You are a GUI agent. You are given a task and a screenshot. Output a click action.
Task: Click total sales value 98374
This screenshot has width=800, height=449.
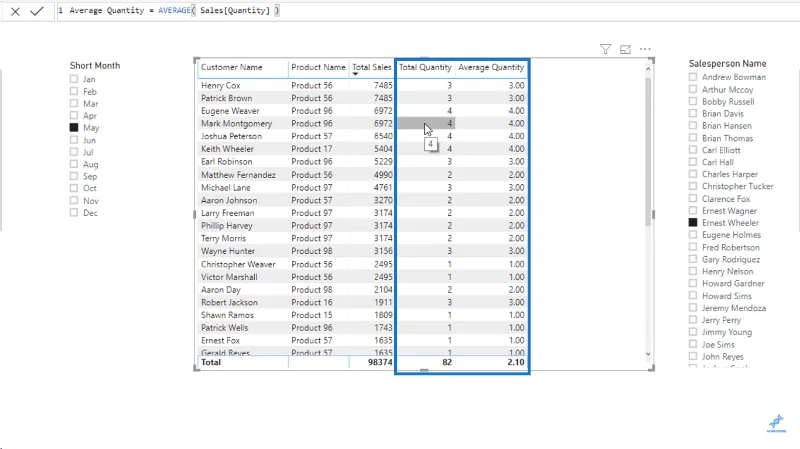pyautogui.click(x=380, y=362)
